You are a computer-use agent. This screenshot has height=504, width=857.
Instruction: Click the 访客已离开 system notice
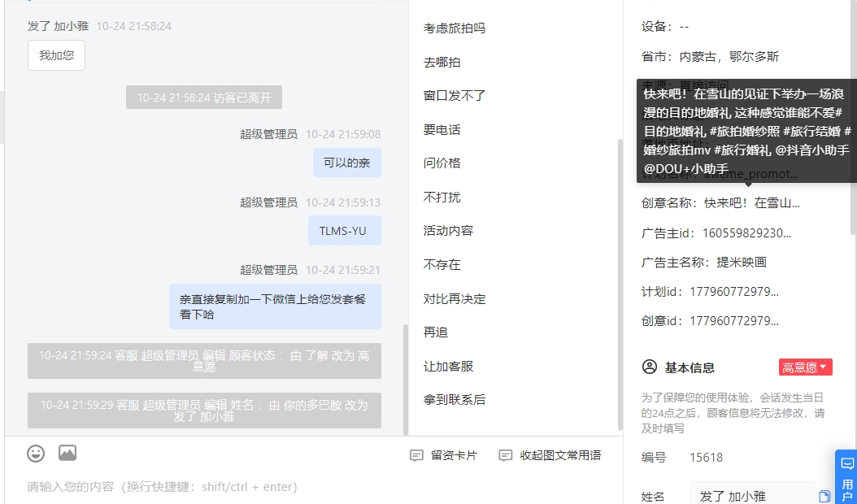[x=204, y=98]
